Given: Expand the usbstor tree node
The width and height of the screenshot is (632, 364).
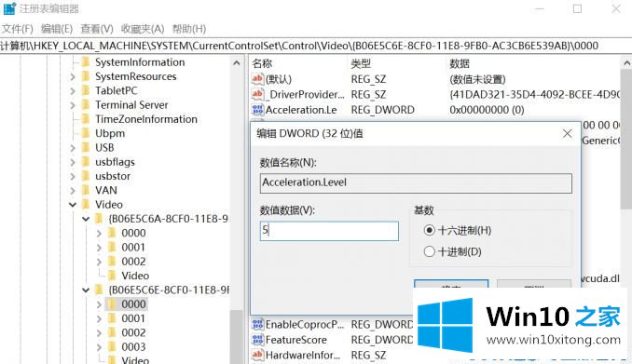Looking at the screenshot, I should coord(73,176).
